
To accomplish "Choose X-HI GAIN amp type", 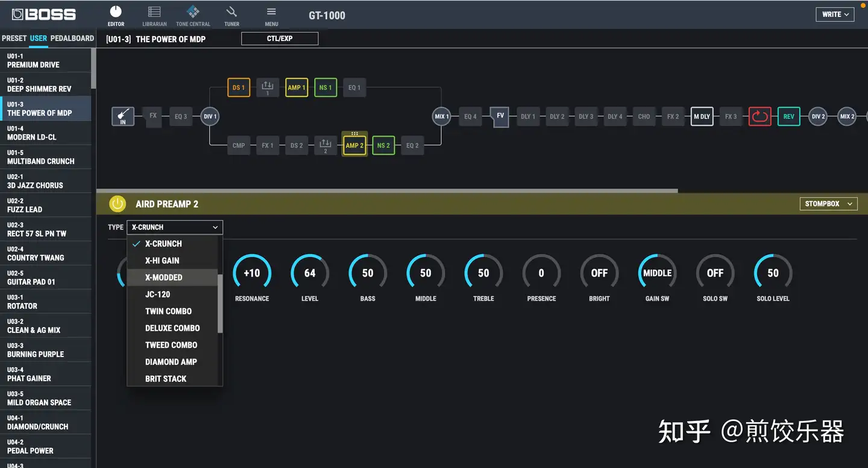I will point(172,261).
